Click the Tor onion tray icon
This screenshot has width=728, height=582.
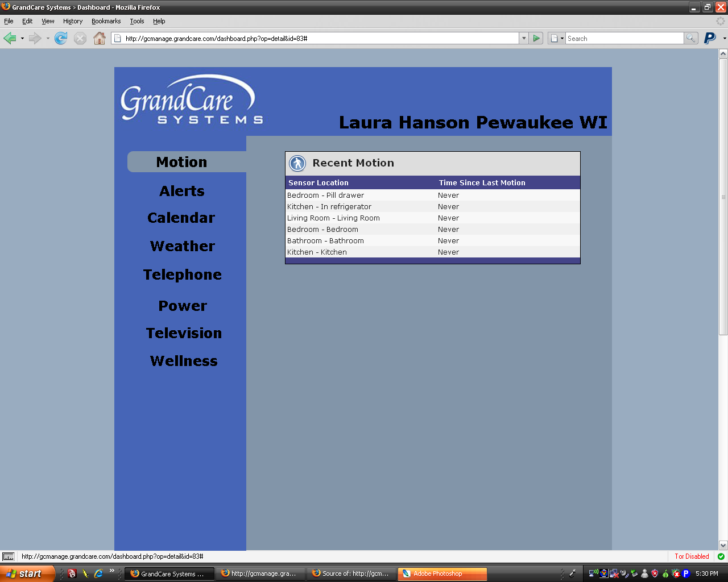pos(665,573)
